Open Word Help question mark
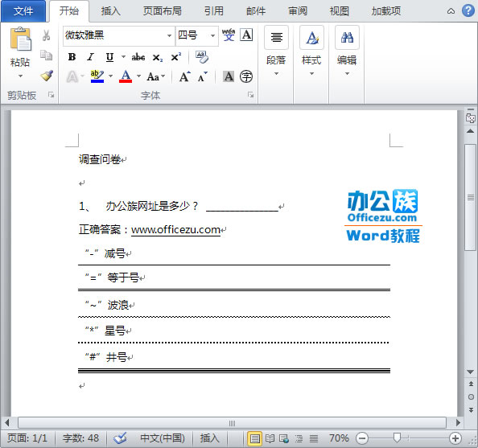This screenshot has height=448, width=478. tap(468, 11)
